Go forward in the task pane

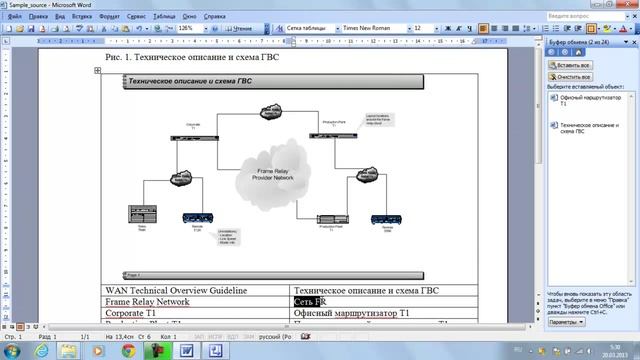(565, 52)
